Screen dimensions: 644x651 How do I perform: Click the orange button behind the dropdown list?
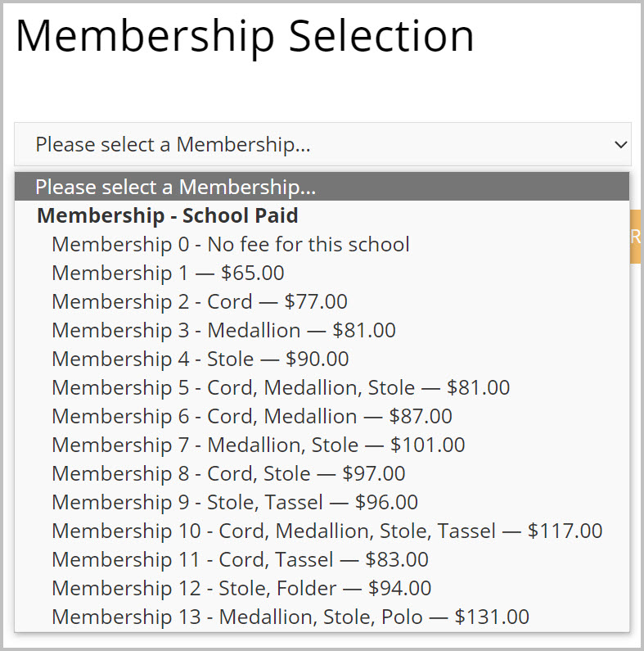[x=636, y=237]
